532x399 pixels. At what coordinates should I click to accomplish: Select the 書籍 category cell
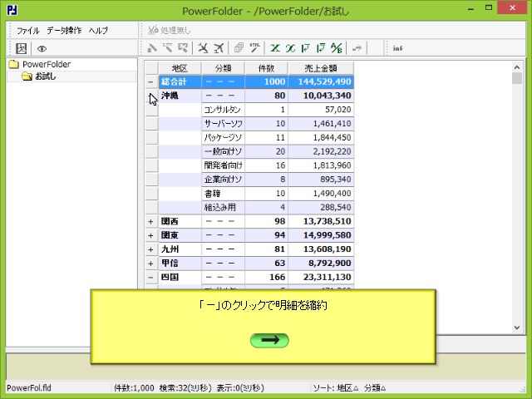point(224,194)
